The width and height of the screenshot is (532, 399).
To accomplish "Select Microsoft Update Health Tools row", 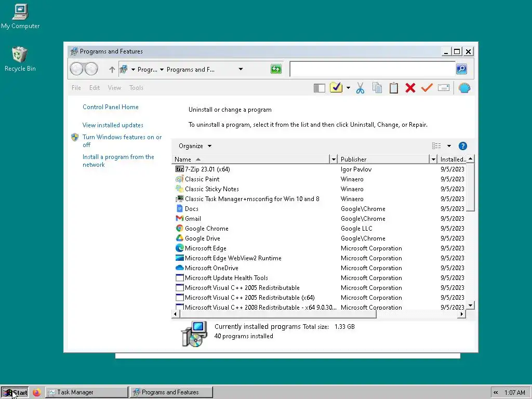I will click(x=320, y=278).
